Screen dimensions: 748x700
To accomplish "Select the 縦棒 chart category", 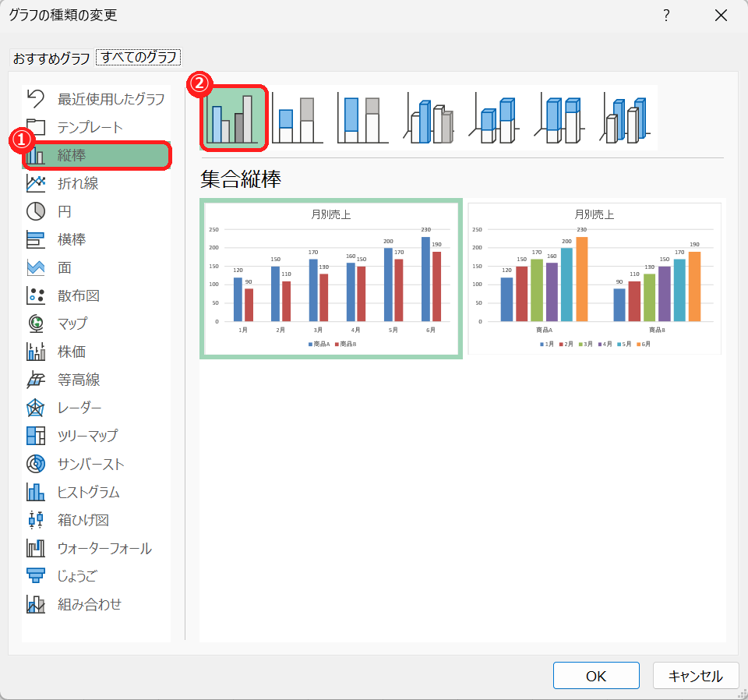I will [96, 155].
